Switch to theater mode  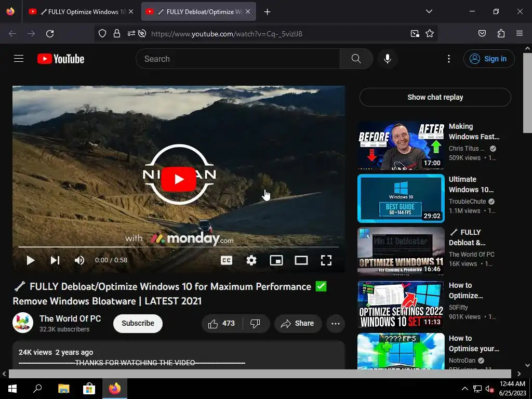(x=301, y=260)
